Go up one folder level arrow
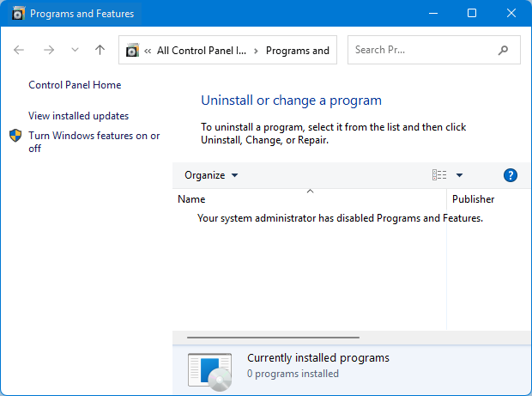Viewport: 532px width, 396px height. pyautogui.click(x=100, y=51)
